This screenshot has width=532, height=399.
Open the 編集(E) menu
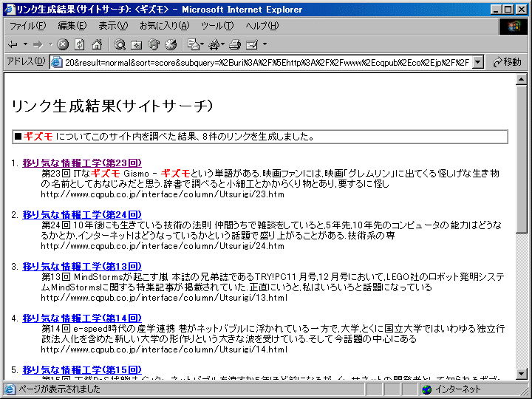click(x=72, y=26)
